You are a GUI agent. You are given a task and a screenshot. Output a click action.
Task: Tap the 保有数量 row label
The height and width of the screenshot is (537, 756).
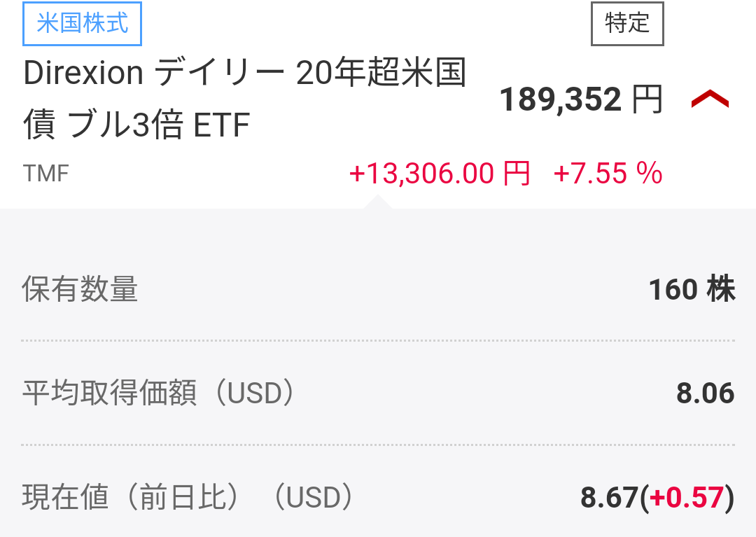(x=80, y=290)
